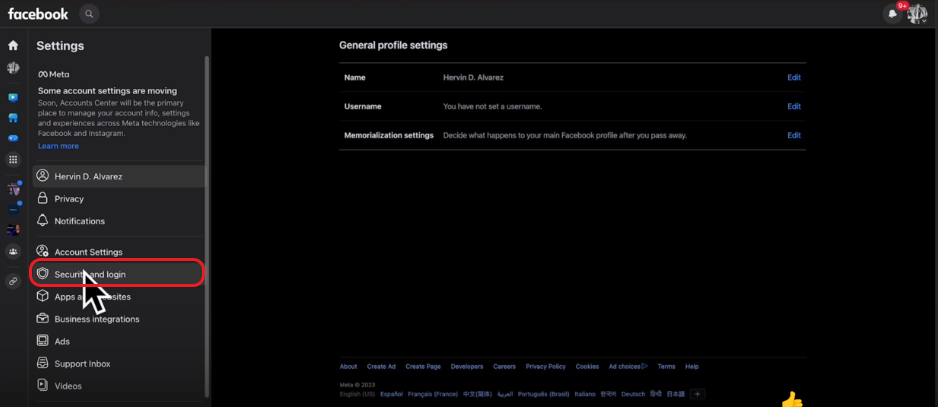Switch language to Français (France)

click(x=433, y=394)
